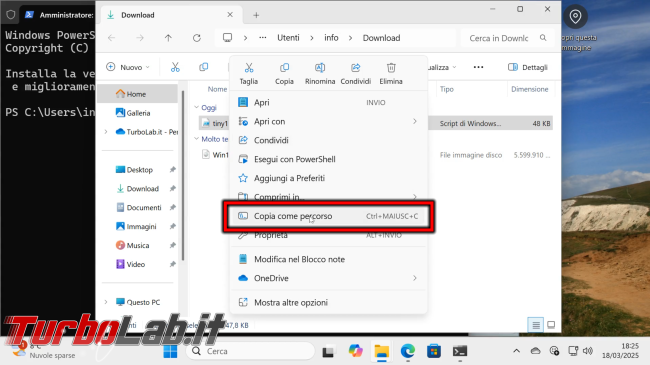Screen dimensions: 650x365
Task: Click File immagine disco type cell
Action: [x=471, y=155]
